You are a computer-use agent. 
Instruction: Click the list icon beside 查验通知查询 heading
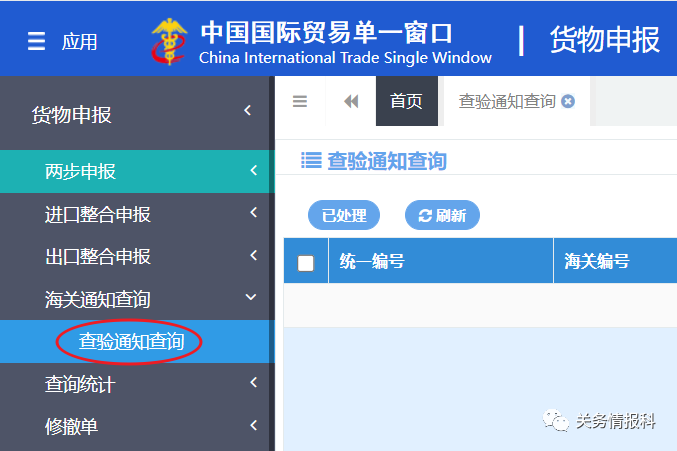click(x=311, y=160)
